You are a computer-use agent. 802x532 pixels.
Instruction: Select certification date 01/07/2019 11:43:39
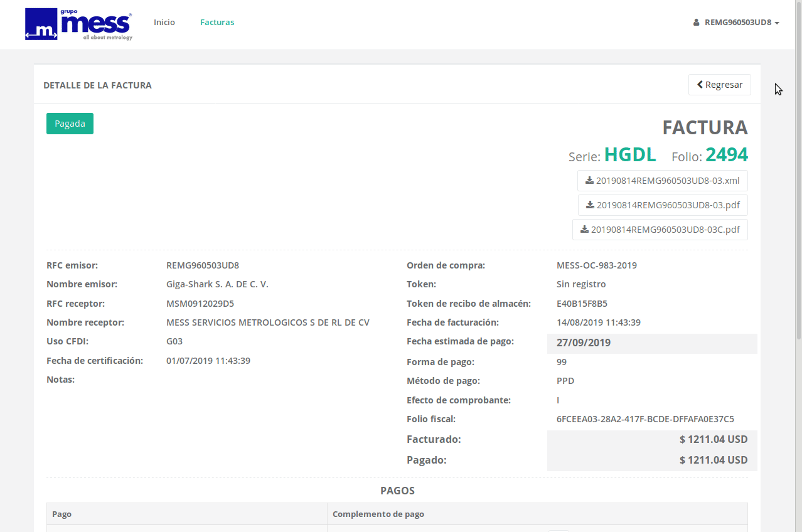pos(208,361)
